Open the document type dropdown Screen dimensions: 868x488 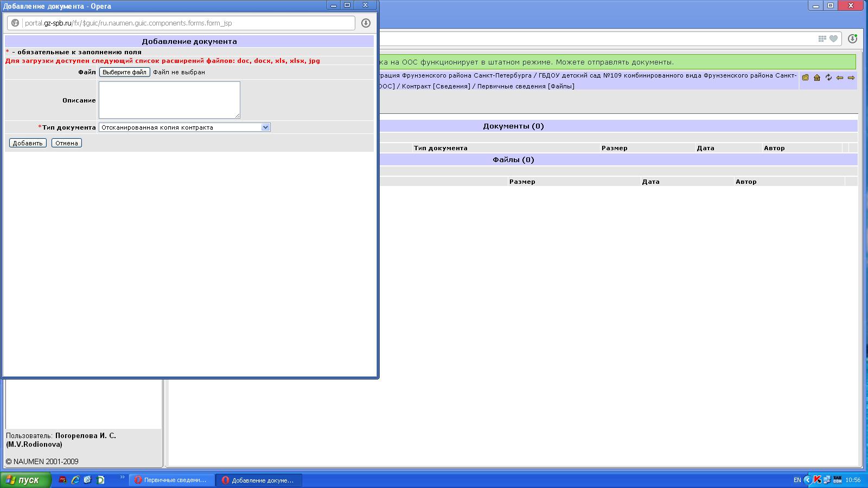coord(184,127)
